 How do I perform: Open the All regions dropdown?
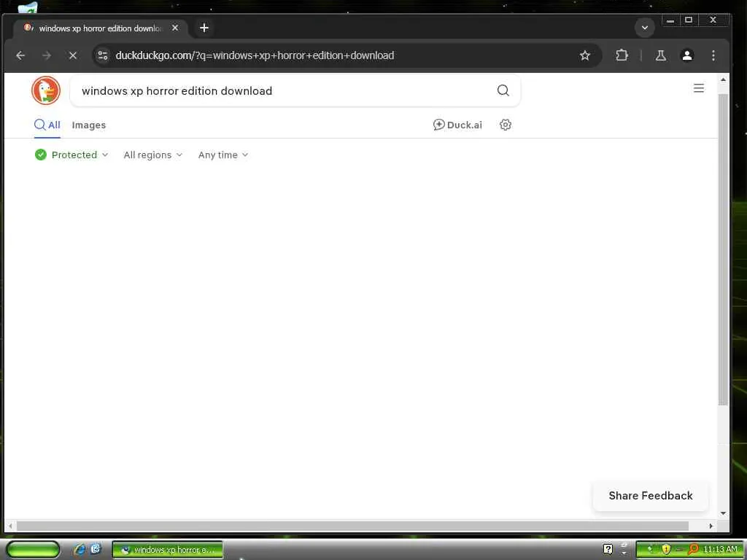pyautogui.click(x=153, y=155)
